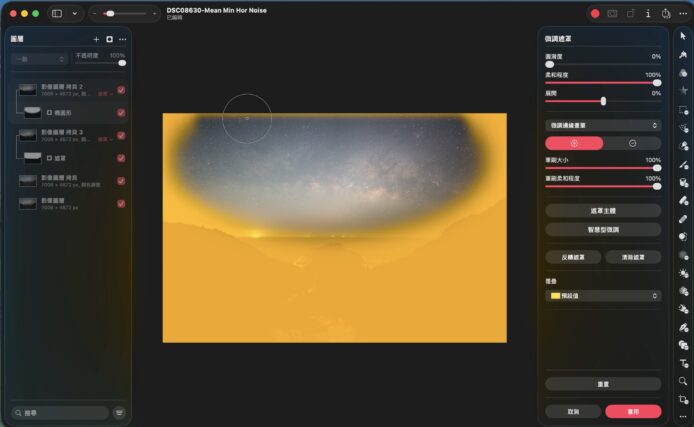Select the arrow Arrange tool

pos(683,36)
